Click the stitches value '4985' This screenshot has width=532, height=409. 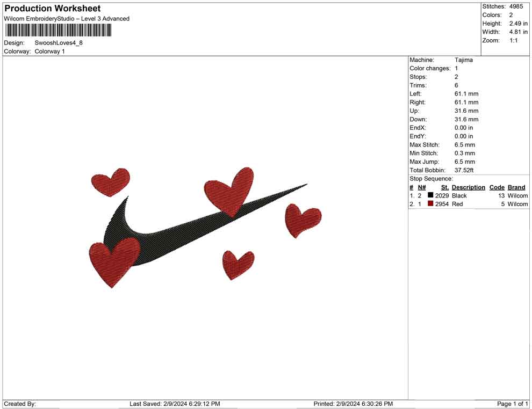[516, 6]
